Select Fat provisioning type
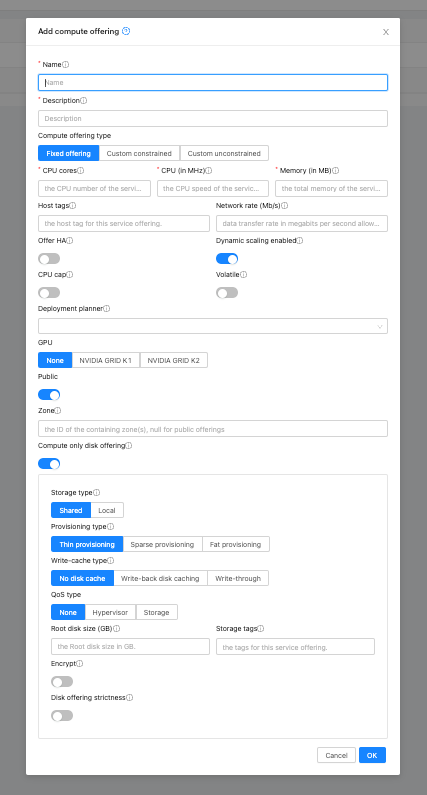Image resolution: width=427 pixels, height=795 pixels. (235, 545)
